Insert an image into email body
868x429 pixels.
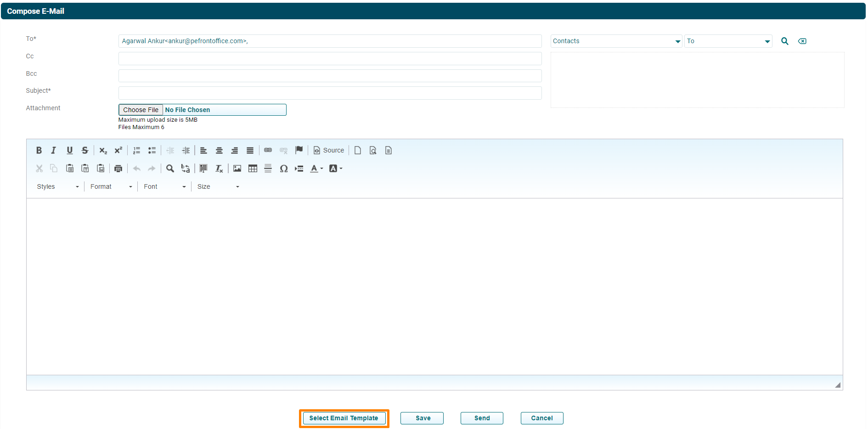pos(237,169)
